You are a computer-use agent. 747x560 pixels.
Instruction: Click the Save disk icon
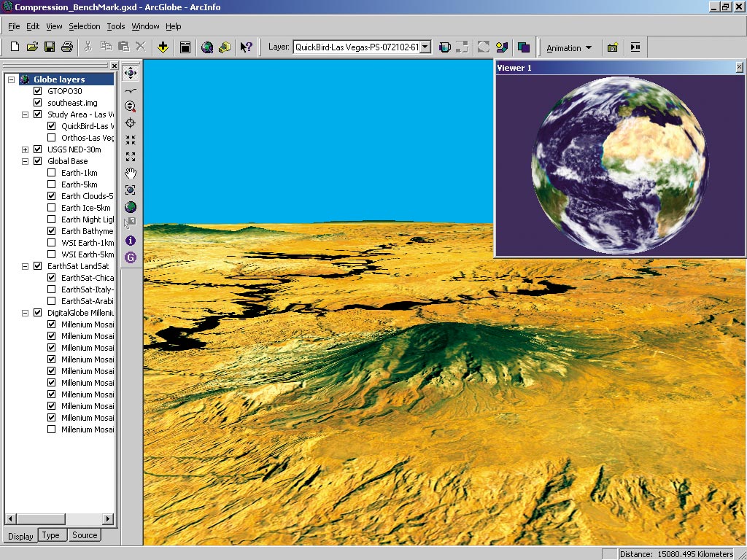click(50, 47)
